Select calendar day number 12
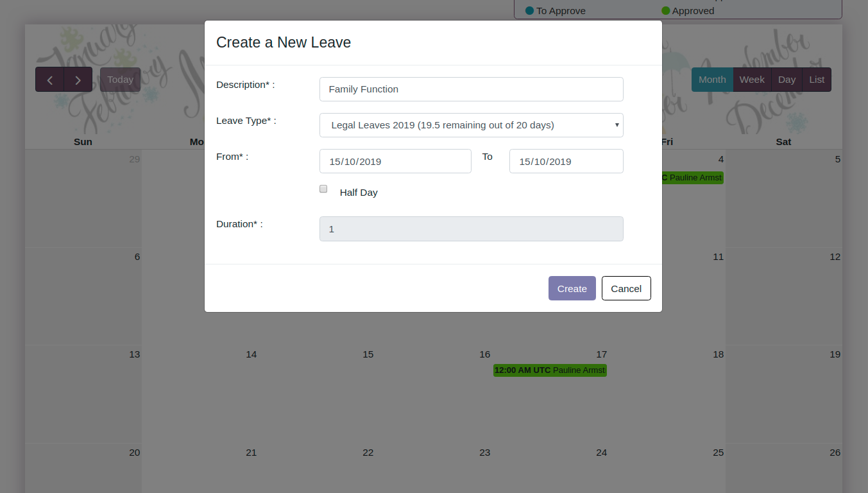 click(x=835, y=257)
